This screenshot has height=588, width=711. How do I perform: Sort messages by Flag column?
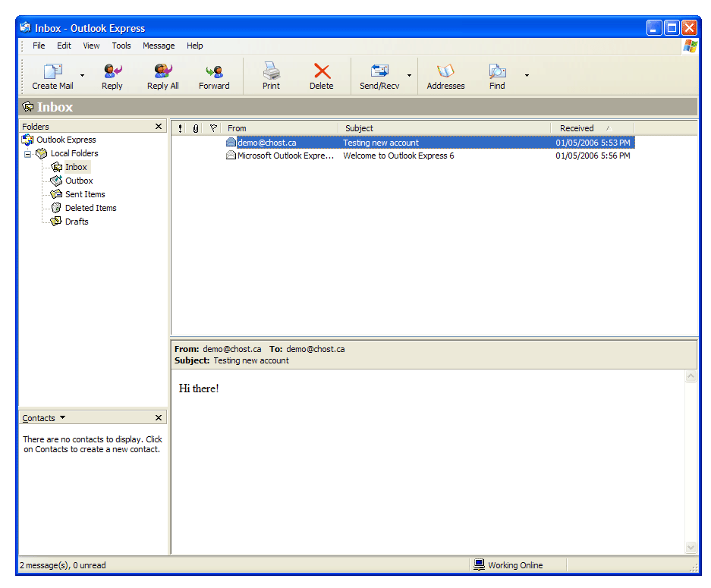pos(213,128)
